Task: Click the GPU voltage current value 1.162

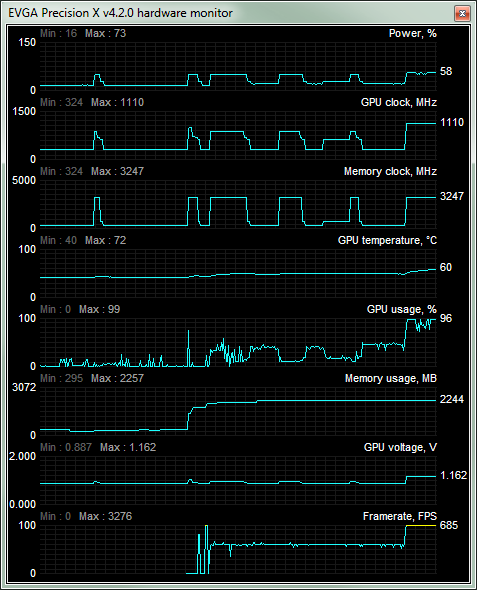Action: (453, 475)
